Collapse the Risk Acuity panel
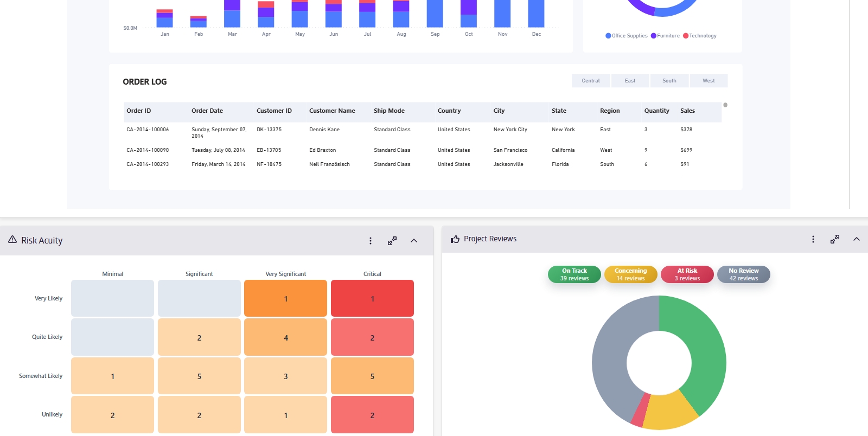Viewport: 868px width, 436px height. (414, 241)
